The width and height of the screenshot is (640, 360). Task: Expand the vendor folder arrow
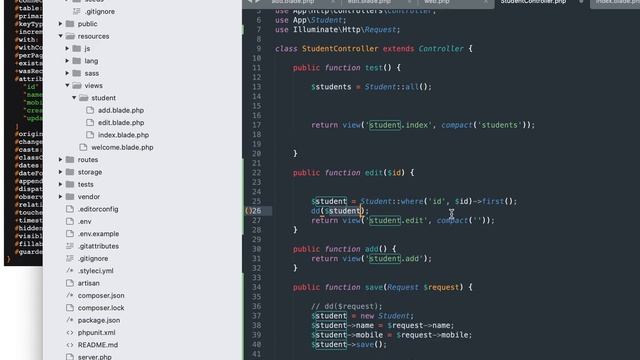[60, 197]
